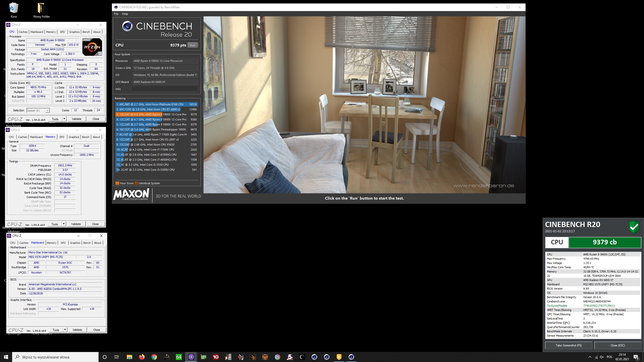The image size is (644, 362).
Task: Expand Tools dropdown arrow in middle CPU-Z
Action: point(64,224)
